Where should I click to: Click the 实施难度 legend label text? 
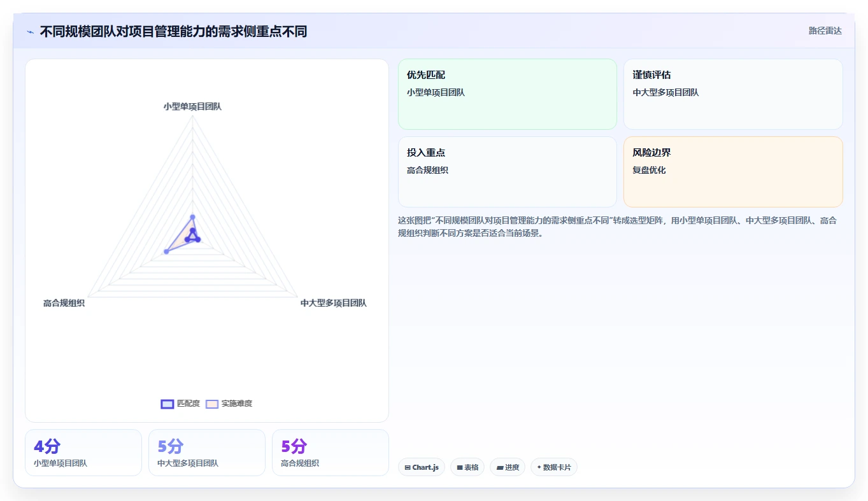tap(237, 404)
